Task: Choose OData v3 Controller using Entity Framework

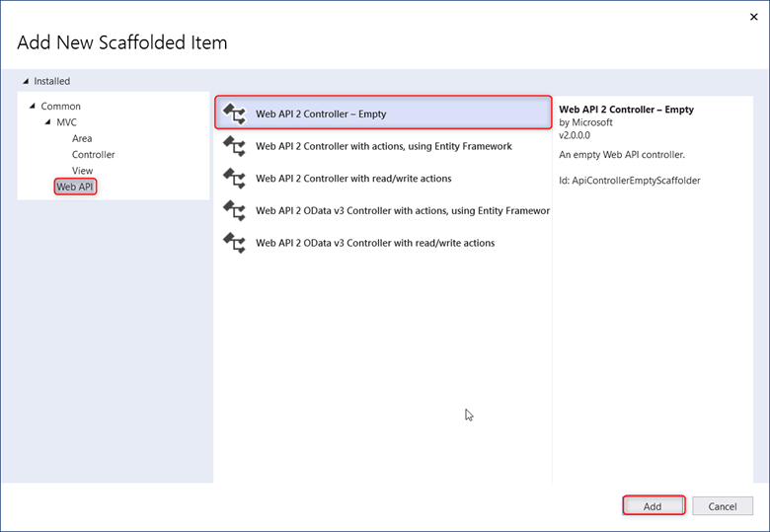Action: tap(383, 210)
